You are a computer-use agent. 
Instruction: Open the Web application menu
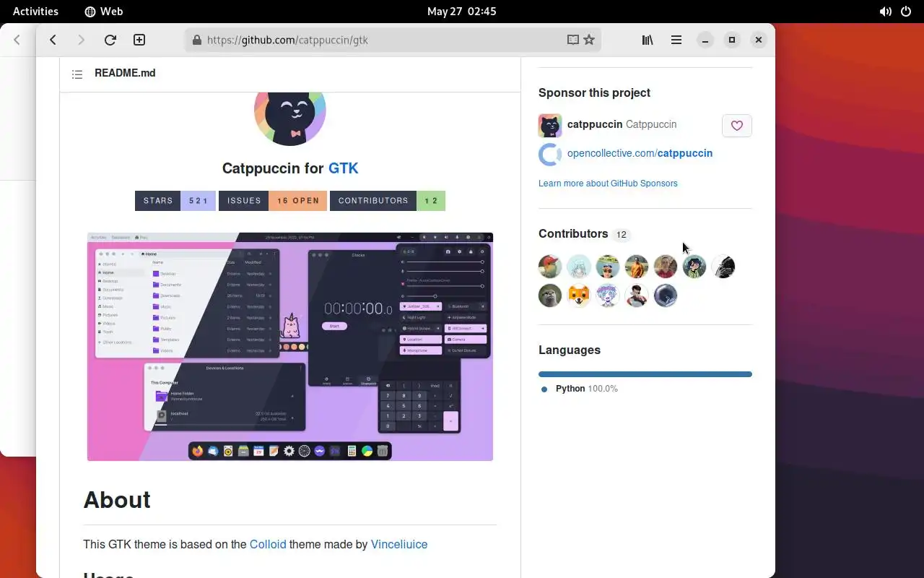pos(104,12)
